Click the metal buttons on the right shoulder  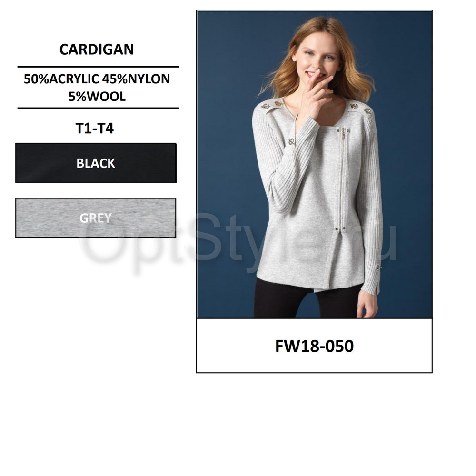click(x=361, y=109)
